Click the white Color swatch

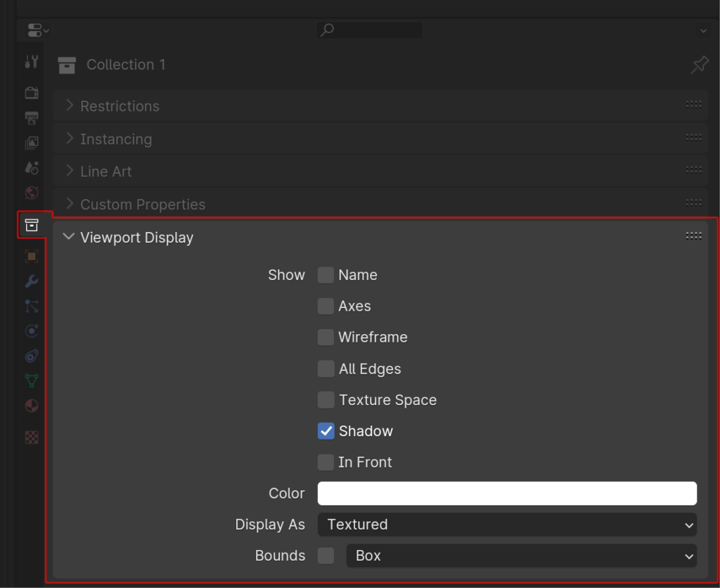coord(507,493)
